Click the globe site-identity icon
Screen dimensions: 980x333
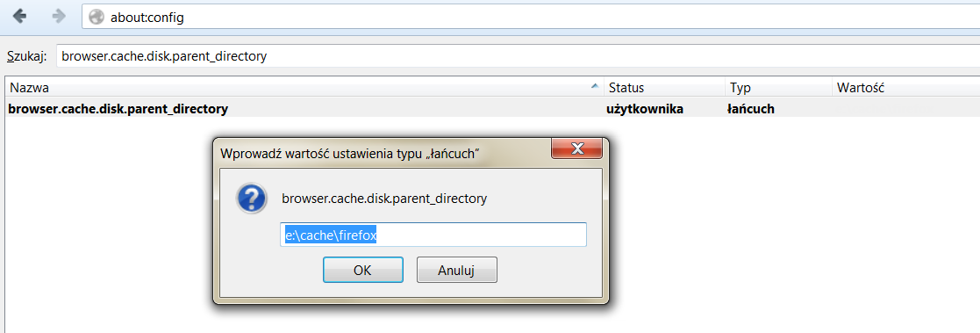click(96, 18)
